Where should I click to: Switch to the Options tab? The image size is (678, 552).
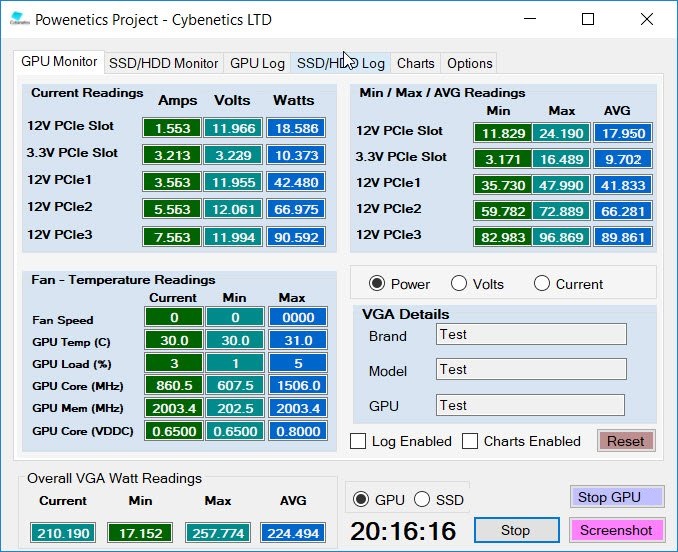[x=470, y=64]
